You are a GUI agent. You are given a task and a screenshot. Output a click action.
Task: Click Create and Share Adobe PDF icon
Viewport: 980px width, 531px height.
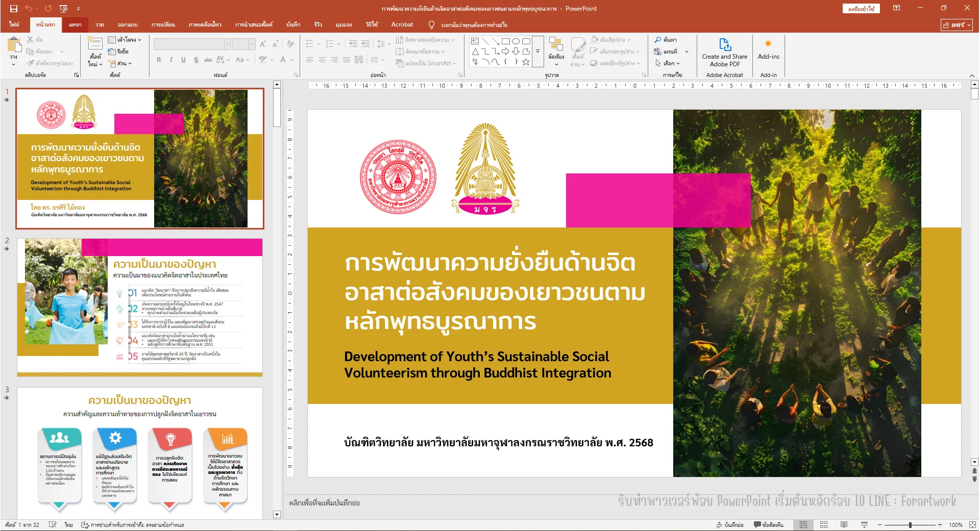[725, 45]
